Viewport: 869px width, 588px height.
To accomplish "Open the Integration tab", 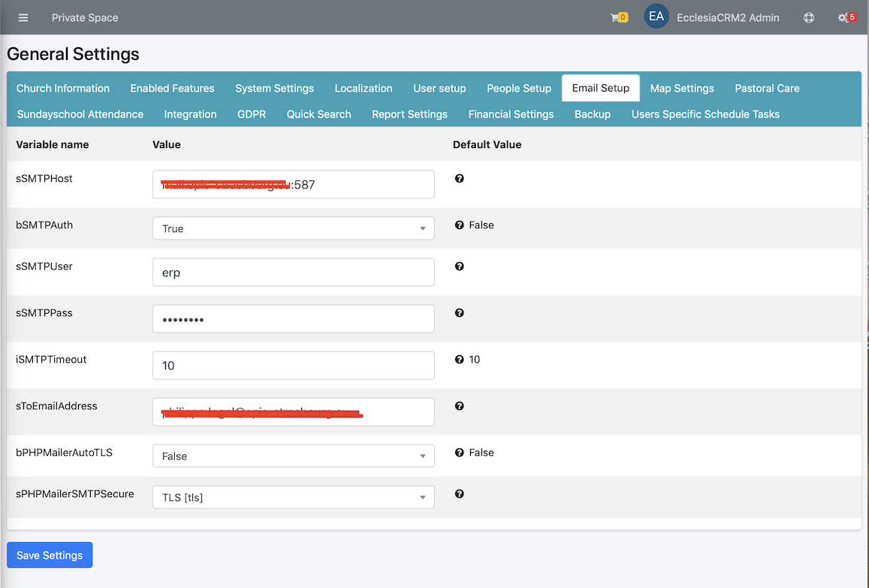I will click(190, 114).
